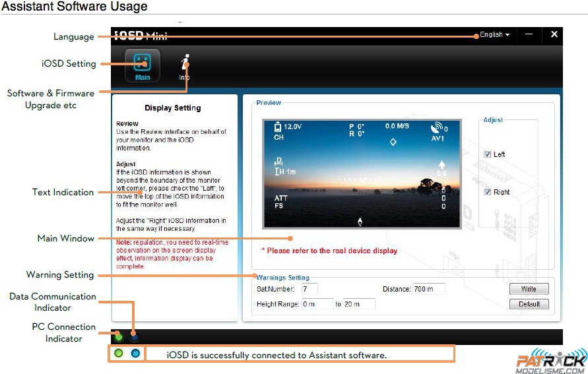
Task: Click the Write button
Action: (x=529, y=289)
